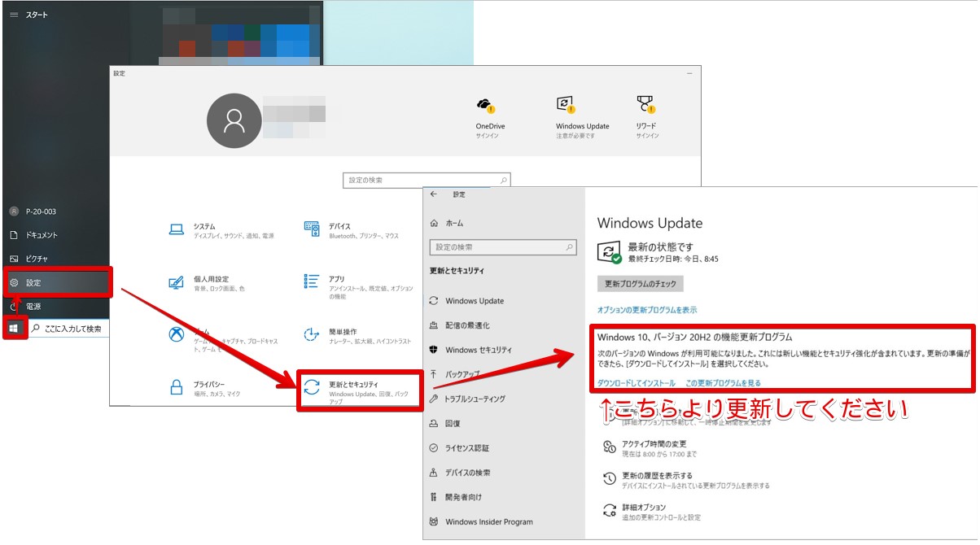Go to ホーム in the settings sidebar
The width and height of the screenshot is (980, 545).
click(x=447, y=223)
